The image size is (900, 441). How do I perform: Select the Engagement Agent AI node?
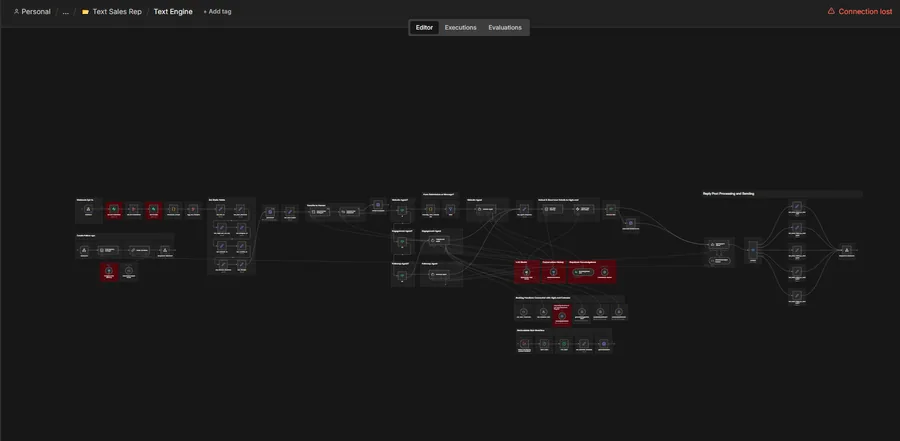pos(440,242)
